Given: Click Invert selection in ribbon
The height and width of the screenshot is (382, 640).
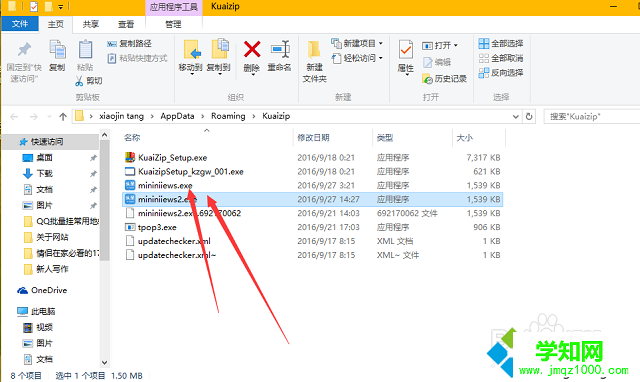Looking at the screenshot, I should [x=501, y=73].
